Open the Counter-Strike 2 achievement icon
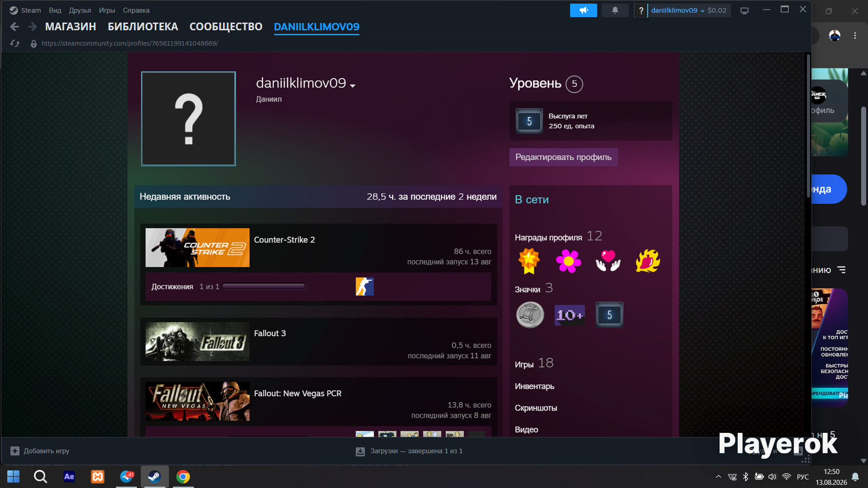The image size is (868, 488). (x=365, y=286)
